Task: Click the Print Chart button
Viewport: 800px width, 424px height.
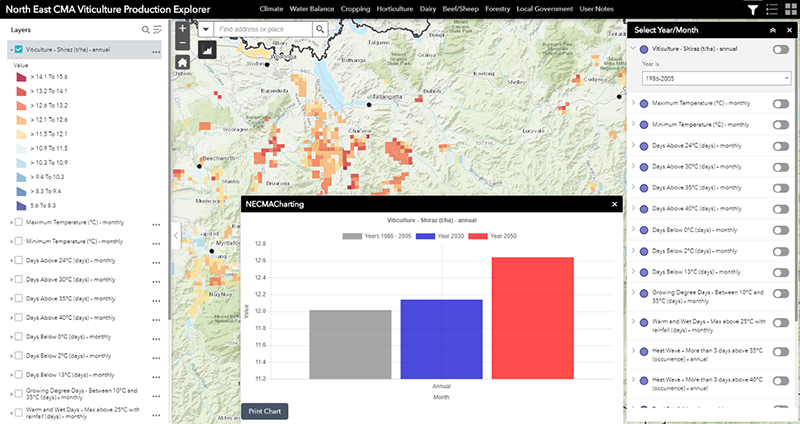Action: 265,411
